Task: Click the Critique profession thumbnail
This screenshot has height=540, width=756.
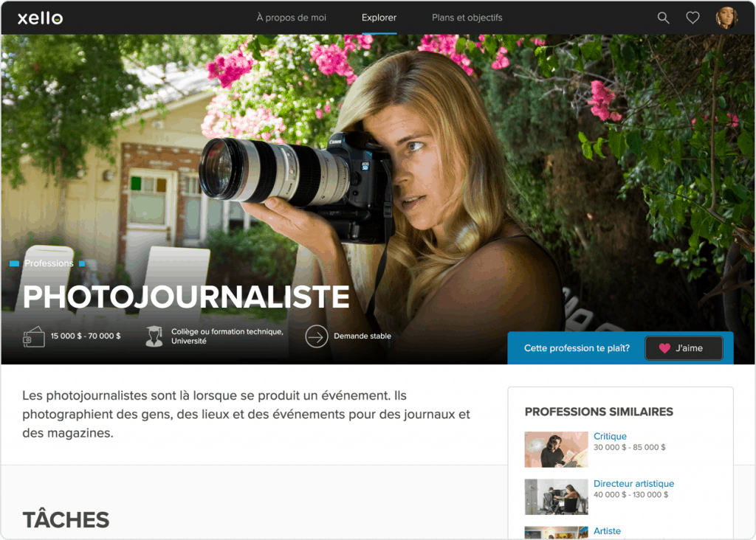Action: [x=556, y=449]
